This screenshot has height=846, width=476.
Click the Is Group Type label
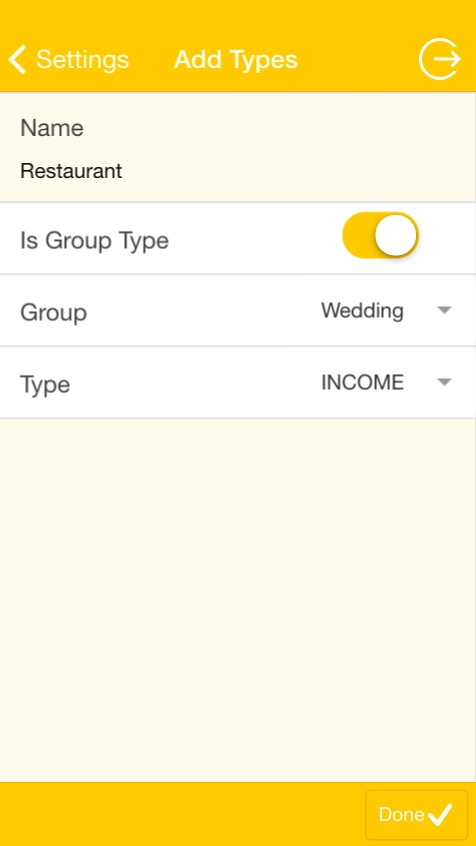point(94,241)
